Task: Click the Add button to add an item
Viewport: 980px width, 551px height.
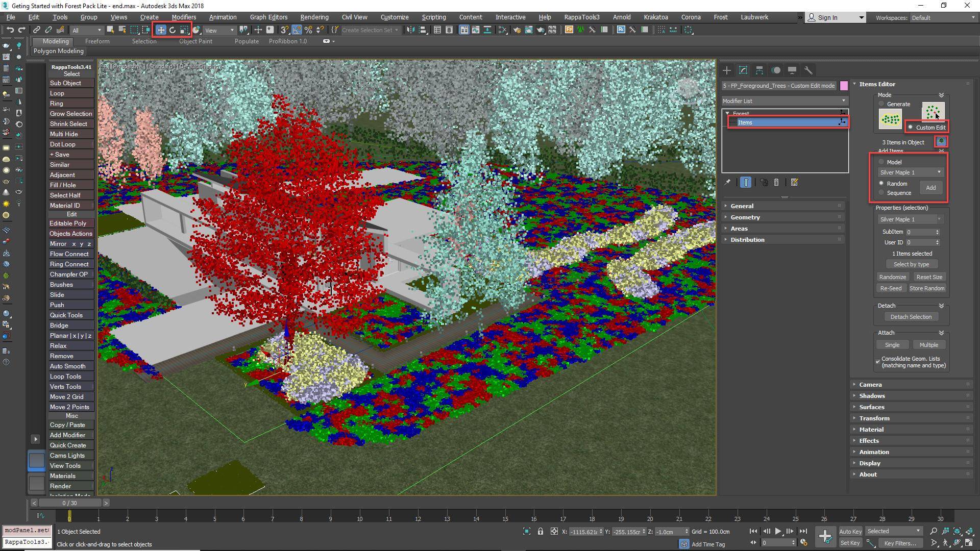Action: click(930, 188)
